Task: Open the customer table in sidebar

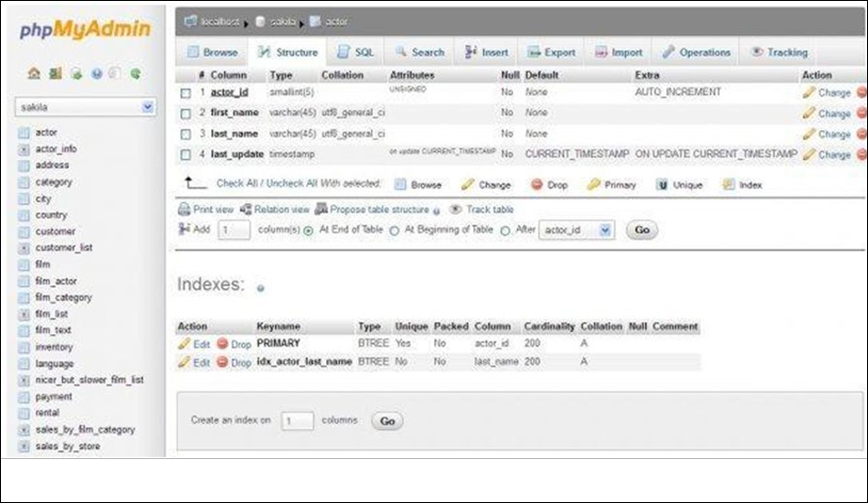Action: pyautogui.click(x=56, y=231)
